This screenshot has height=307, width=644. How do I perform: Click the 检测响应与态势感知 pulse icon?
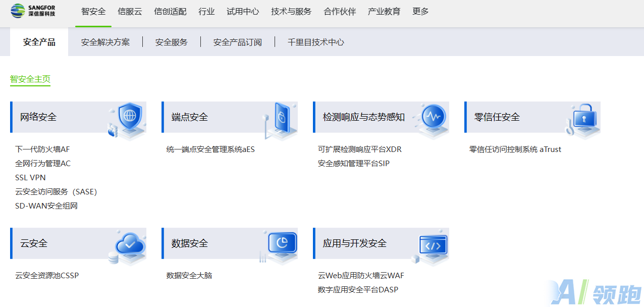(431, 120)
